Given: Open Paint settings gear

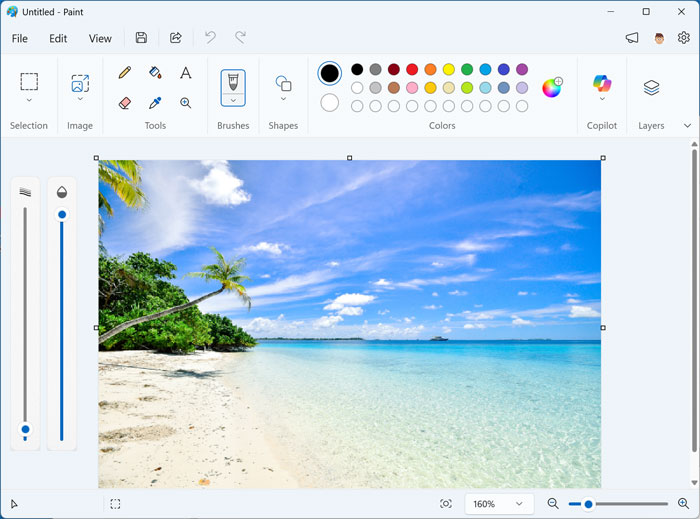Looking at the screenshot, I should pyautogui.click(x=683, y=38).
